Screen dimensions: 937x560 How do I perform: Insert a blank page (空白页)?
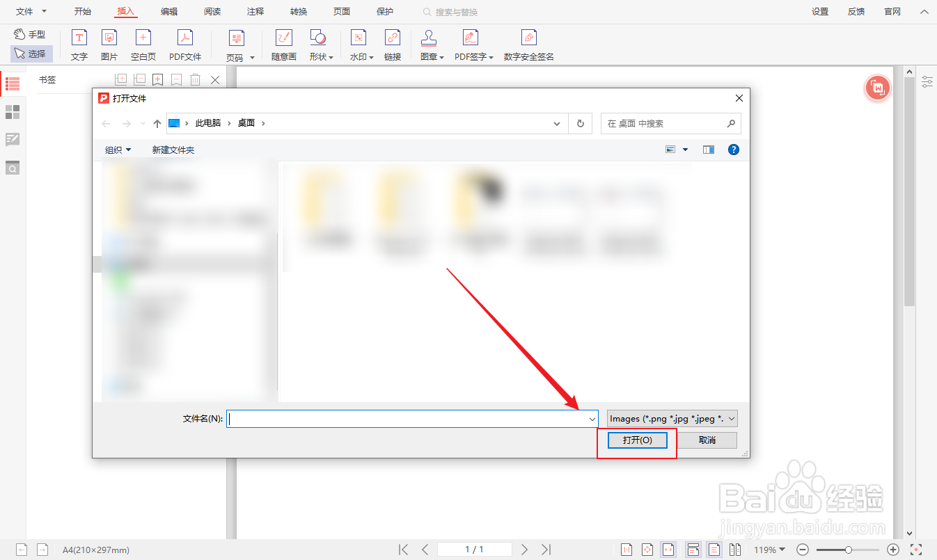pos(143,46)
